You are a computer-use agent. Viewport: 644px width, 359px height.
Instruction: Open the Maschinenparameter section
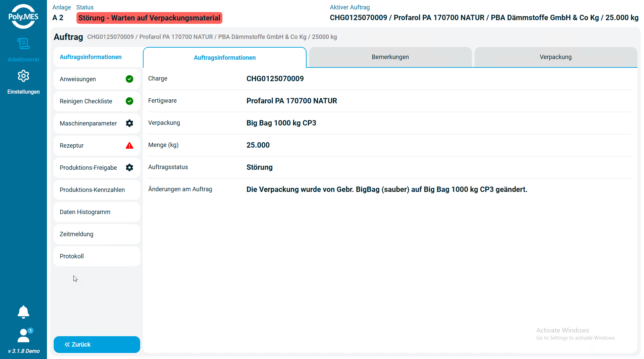(97, 123)
